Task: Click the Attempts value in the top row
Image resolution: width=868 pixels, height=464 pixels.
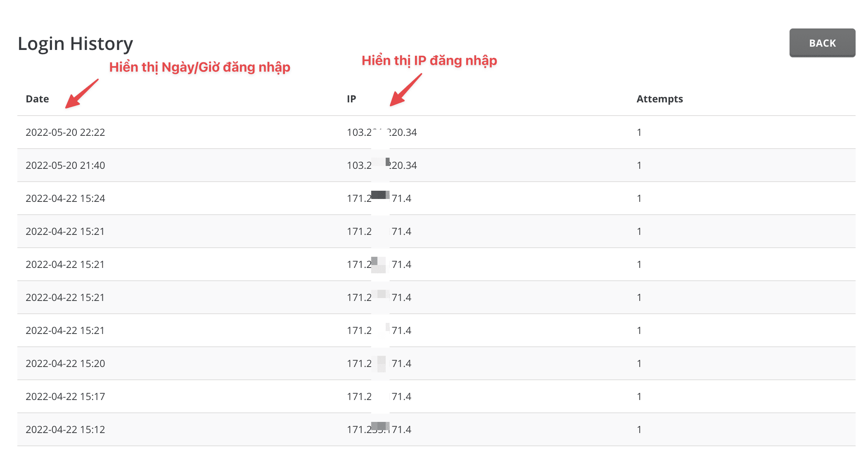Action: 639,133
